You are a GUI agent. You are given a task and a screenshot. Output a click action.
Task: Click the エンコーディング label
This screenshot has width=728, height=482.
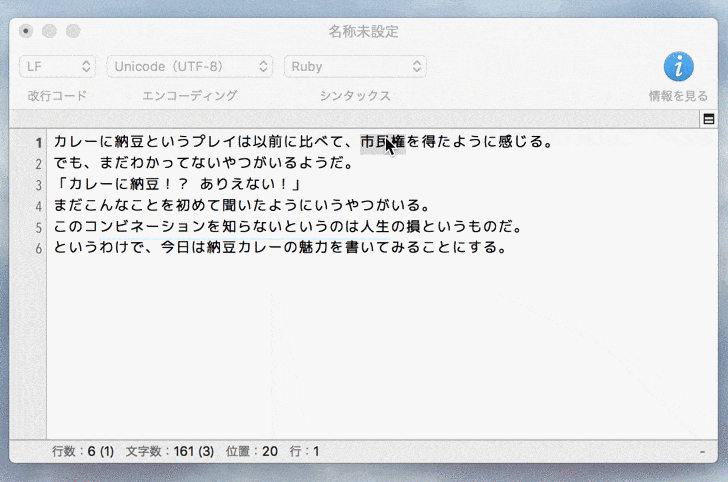[190, 96]
